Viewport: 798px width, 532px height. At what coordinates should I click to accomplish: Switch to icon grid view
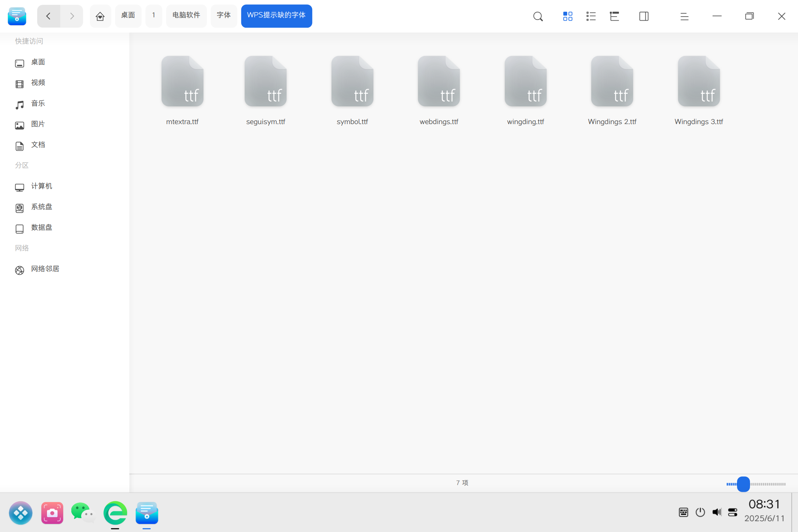point(567,16)
